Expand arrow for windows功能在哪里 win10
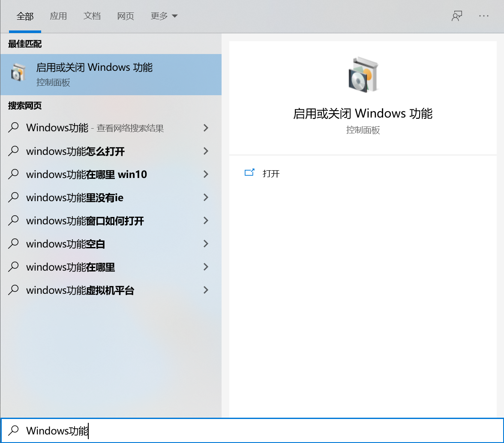 206,174
